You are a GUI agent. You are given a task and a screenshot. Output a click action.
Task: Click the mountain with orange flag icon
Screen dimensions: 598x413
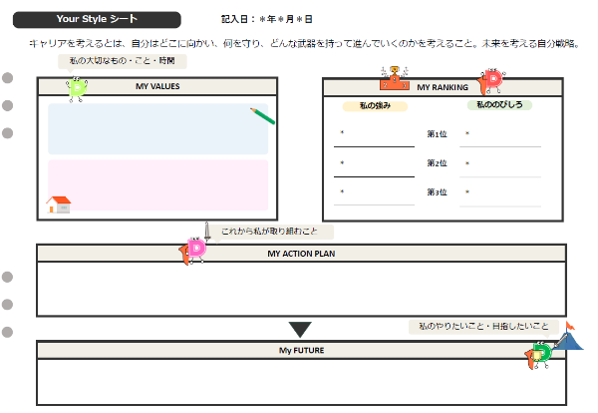click(x=569, y=336)
